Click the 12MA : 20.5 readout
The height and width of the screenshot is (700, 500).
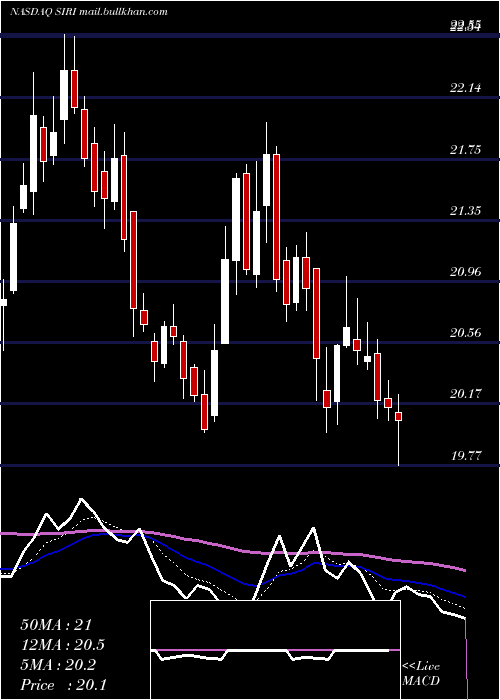coord(63,645)
